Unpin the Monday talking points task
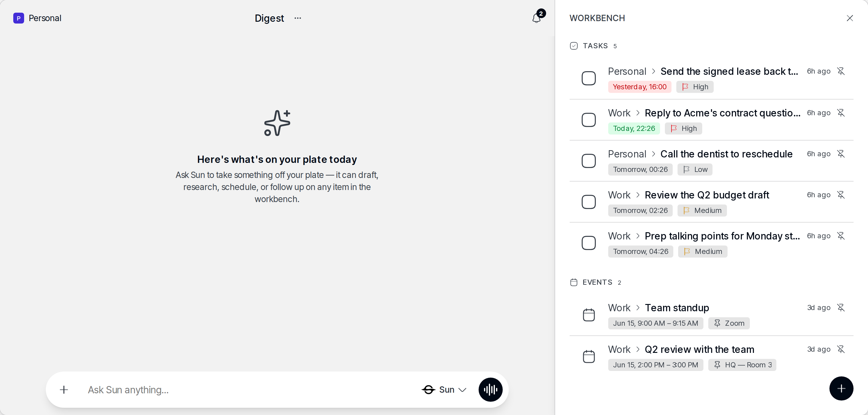The width and height of the screenshot is (868, 415). click(841, 236)
